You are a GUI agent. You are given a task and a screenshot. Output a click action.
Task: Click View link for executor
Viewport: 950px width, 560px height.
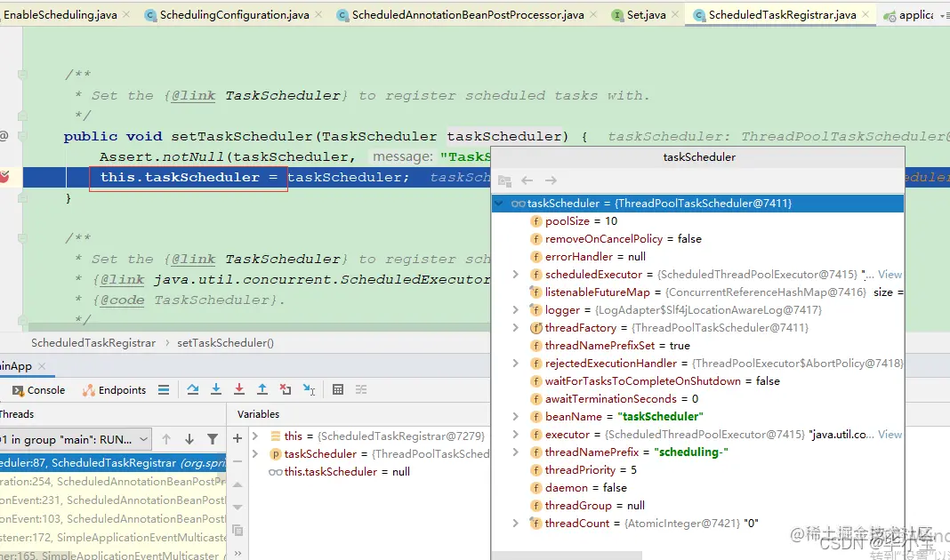(x=890, y=434)
